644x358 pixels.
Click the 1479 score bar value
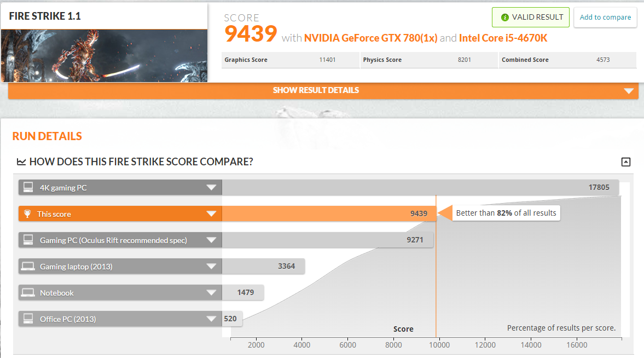point(245,292)
